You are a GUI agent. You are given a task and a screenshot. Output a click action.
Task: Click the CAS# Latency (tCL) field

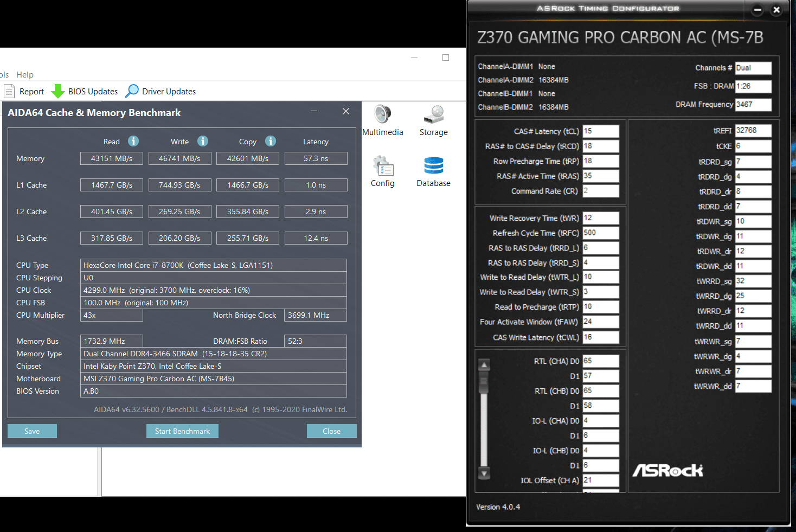click(601, 131)
